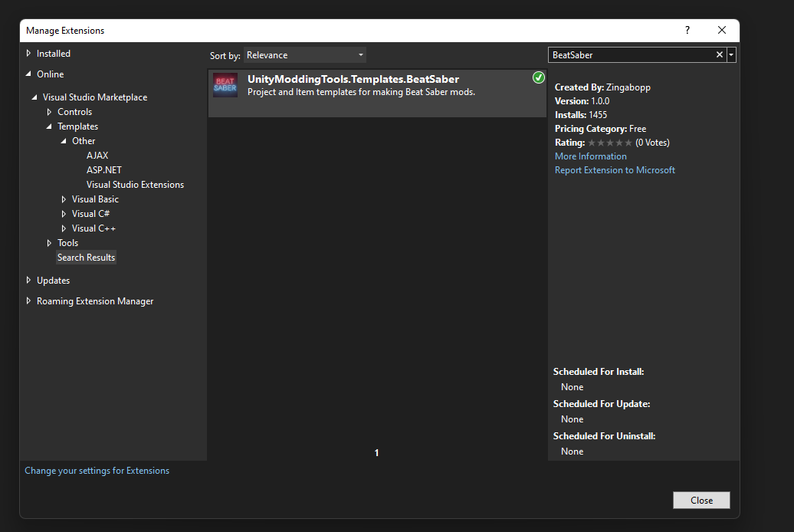Click the help question mark button
794x532 pixels.
[687, 31]
